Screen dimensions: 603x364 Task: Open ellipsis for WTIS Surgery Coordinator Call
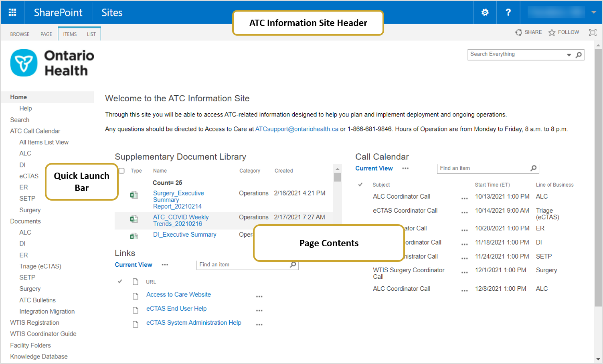pos(464,273)
